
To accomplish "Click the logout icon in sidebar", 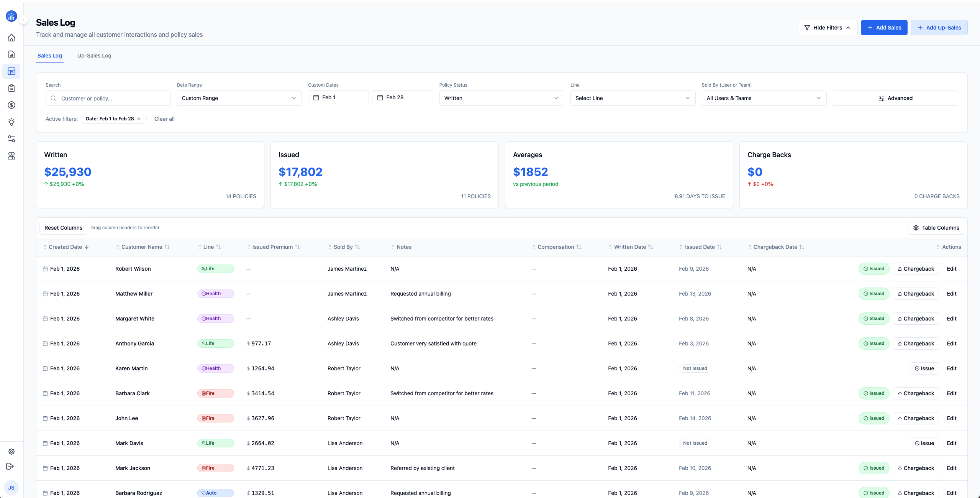I will click(x=10, y=466).
